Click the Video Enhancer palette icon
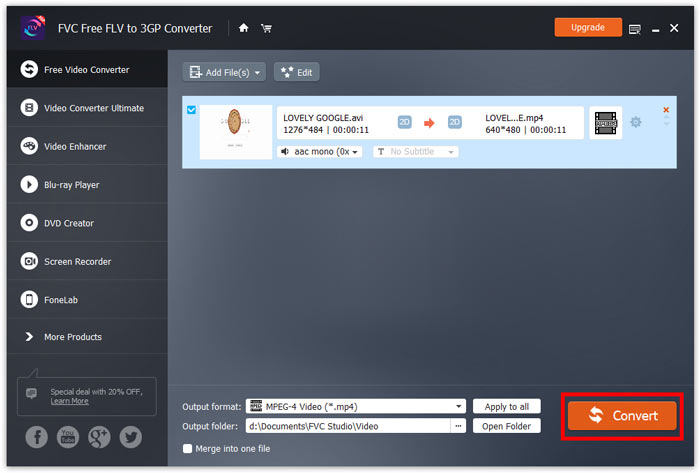This screenshot has height=473, width=700. click(x=29, y=146)
